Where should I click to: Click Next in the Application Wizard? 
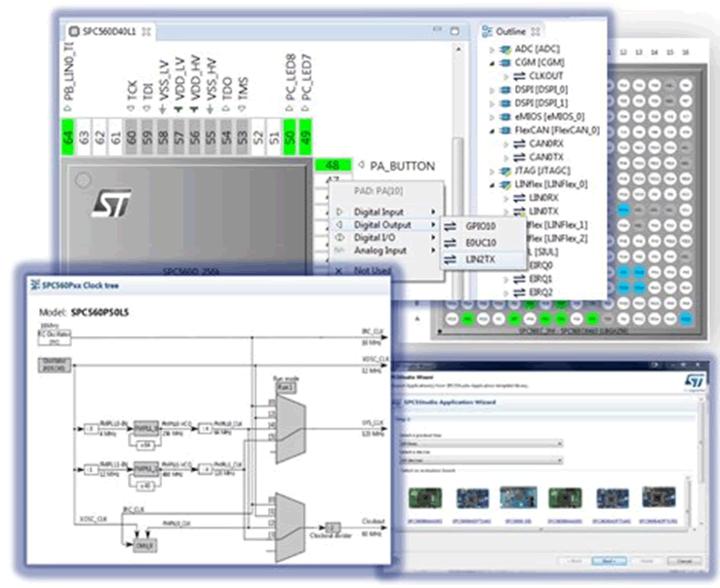tap(609, 561)
